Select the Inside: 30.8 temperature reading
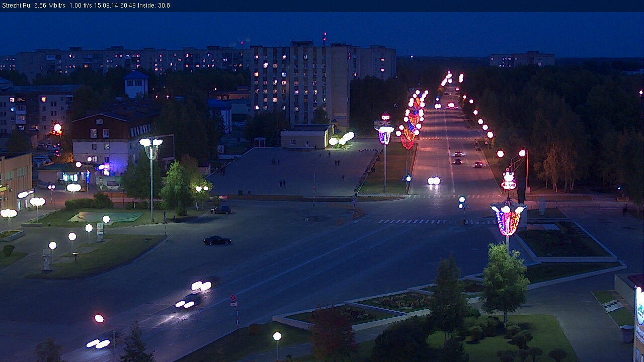The width and height of the screenshot is (644, 362). point(153,6)
